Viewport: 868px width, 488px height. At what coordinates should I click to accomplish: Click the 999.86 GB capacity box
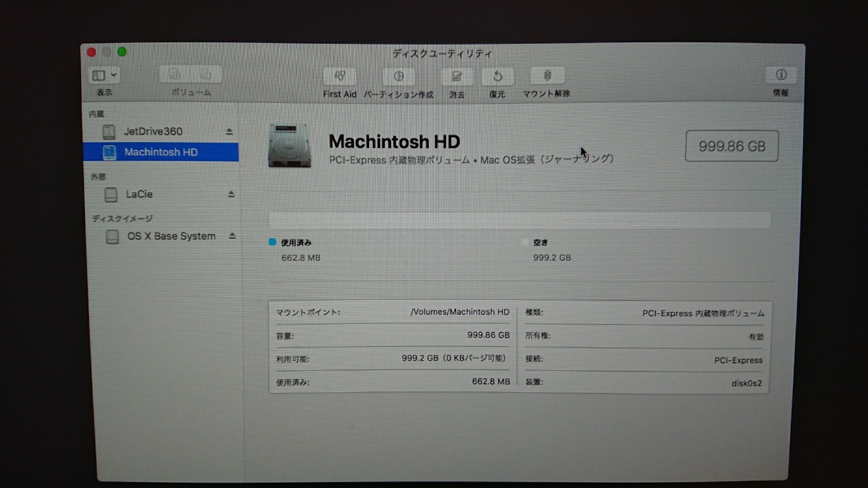[x=731, y=146]
